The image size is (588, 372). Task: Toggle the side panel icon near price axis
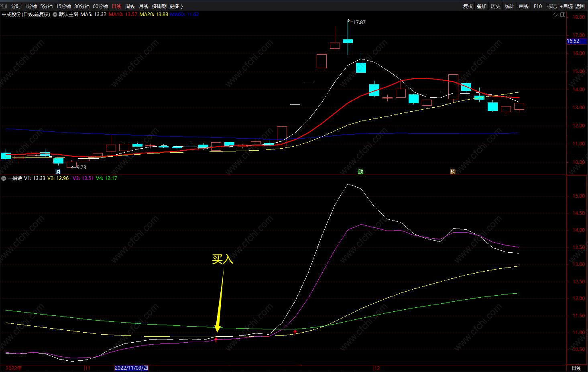563,15
